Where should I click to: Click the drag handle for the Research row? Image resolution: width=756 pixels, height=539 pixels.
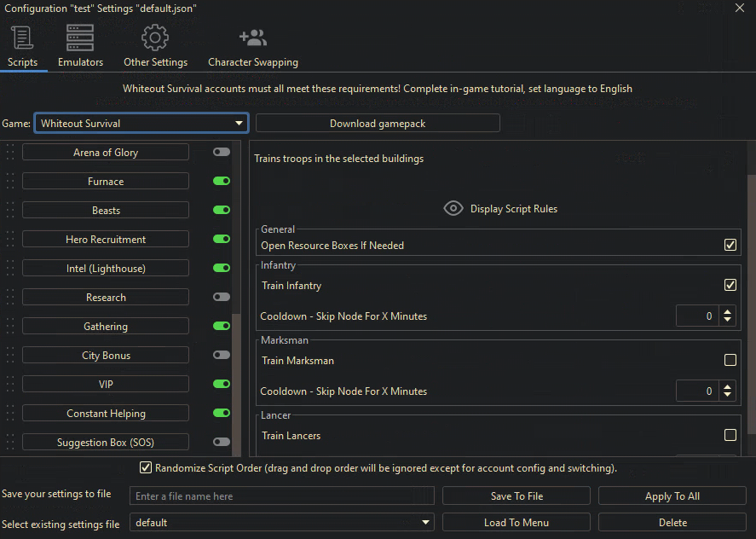point(10,298)
